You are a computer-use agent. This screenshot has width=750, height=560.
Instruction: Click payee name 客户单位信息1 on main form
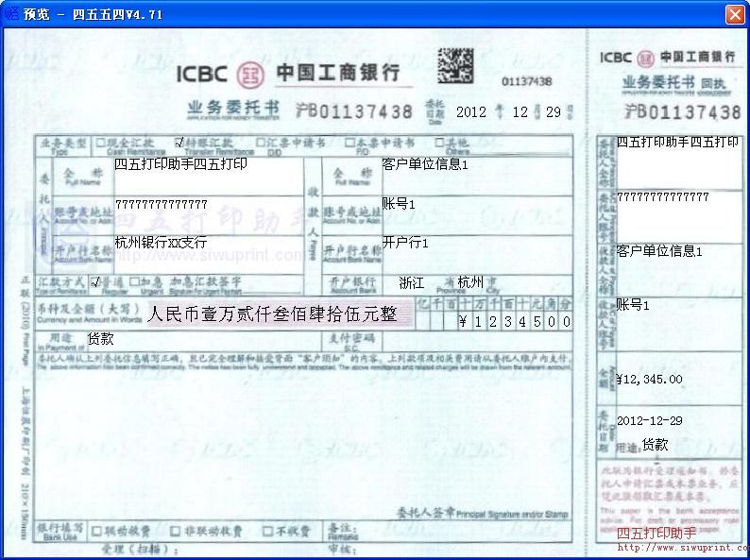click(425, 164)
